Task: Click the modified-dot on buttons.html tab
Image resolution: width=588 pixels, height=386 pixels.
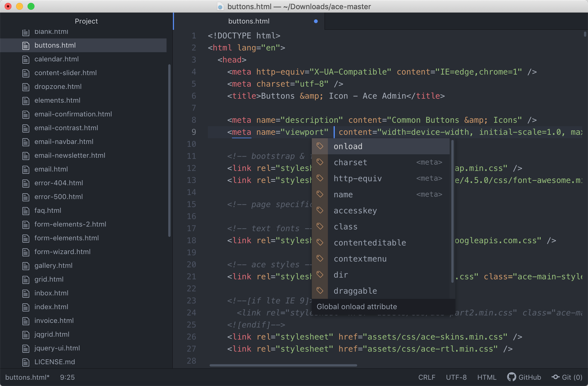Action: (316, 21)
